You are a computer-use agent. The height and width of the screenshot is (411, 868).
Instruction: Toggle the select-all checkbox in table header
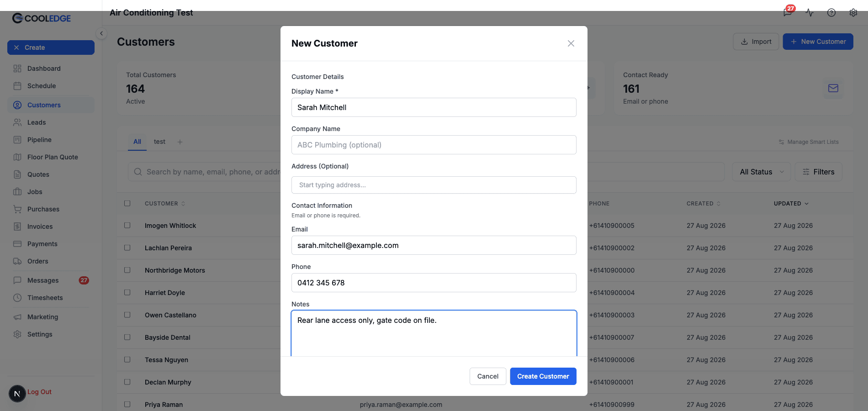coord(127,203)
